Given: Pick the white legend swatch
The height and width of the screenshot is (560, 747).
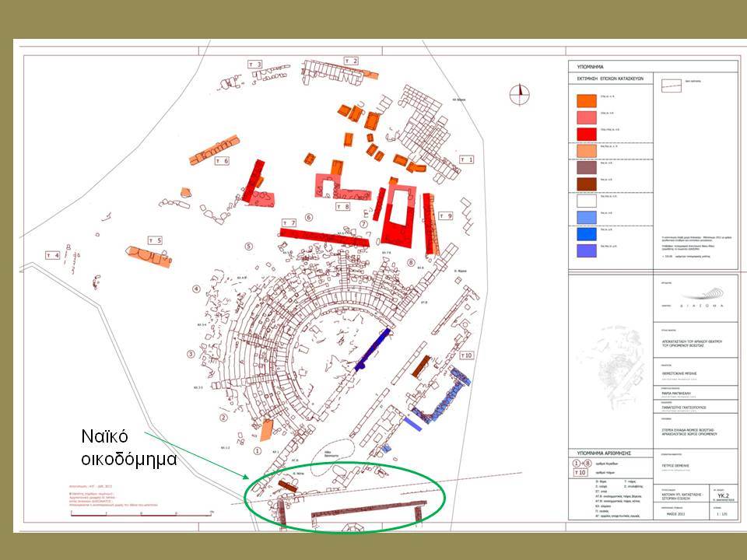Looking at the screenshot, I should [587, 201].
